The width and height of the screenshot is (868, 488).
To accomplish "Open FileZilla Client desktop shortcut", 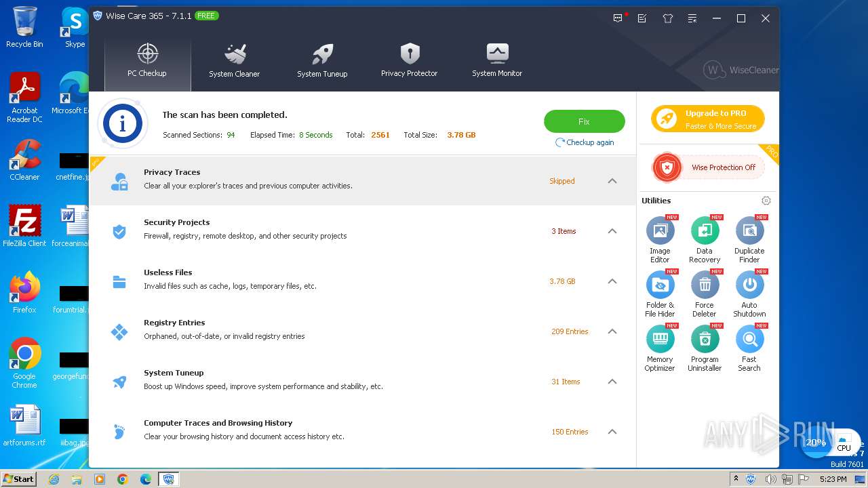I will [x=24, y=226].
